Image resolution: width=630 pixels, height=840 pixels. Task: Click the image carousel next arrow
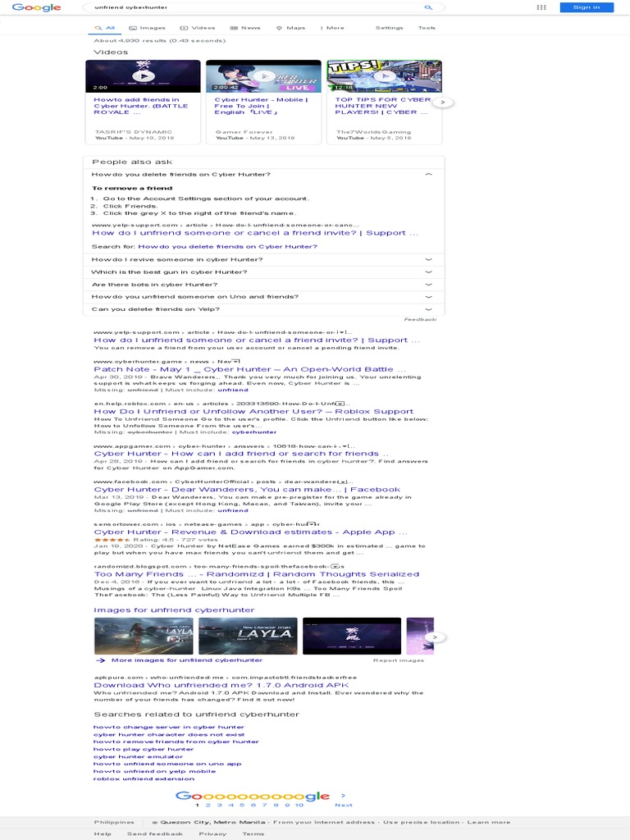click(x=435, y=637)
